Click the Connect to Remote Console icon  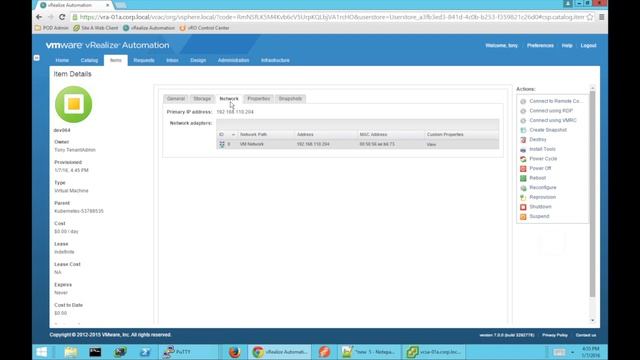[x=523, y=101]
